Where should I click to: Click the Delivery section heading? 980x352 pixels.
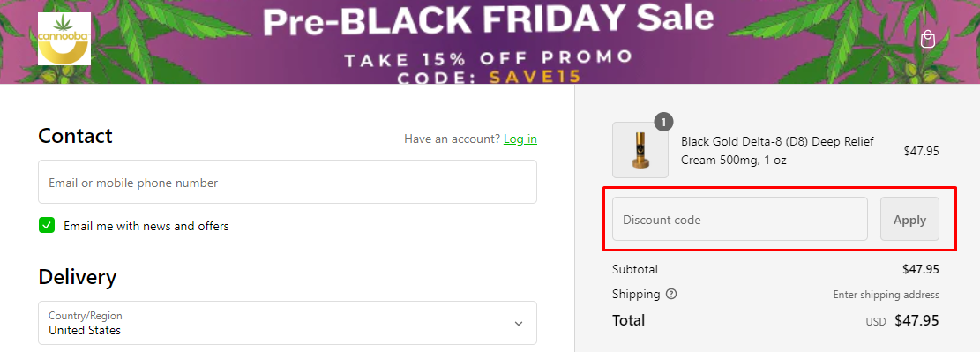point(77,277)
